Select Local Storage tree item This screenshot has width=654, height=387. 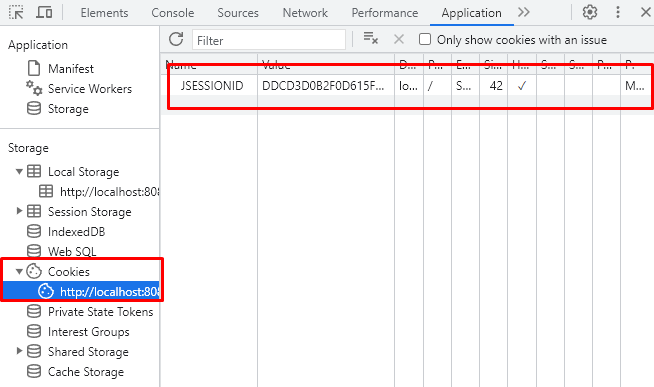click(83, 172)
